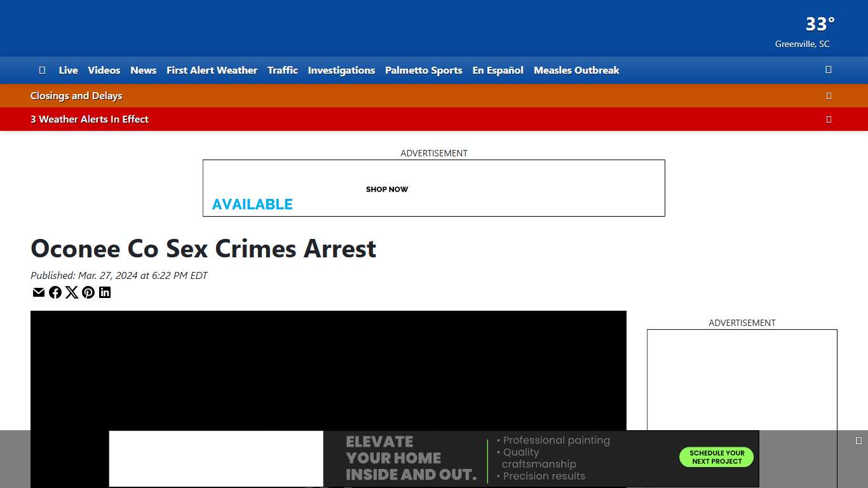Screen dimensions: 868x488
Task: Open First Alert Weather
Action: pyautogui.click(x=212, y=70)
